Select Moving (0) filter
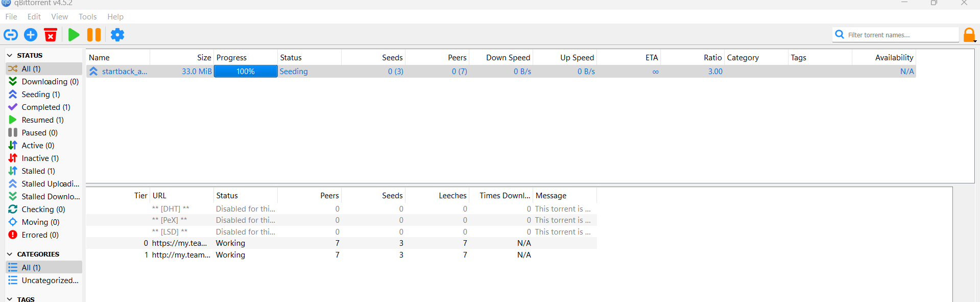Viewport: 980px width, 302px height. click(x=44, y=222)
